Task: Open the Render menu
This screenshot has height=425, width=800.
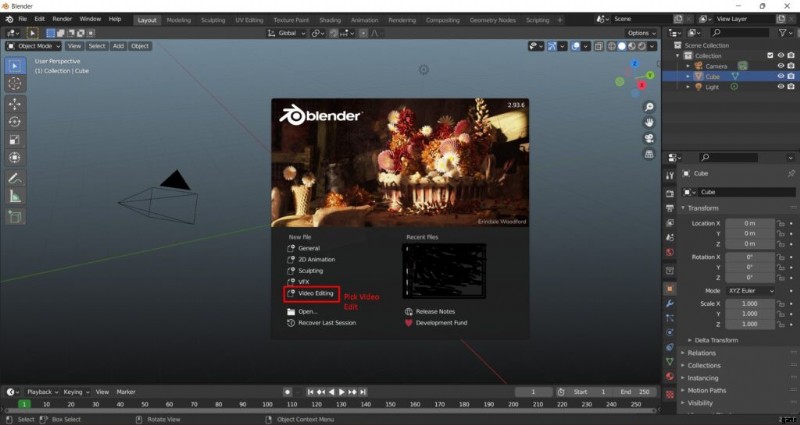Action: coord(61,19)
